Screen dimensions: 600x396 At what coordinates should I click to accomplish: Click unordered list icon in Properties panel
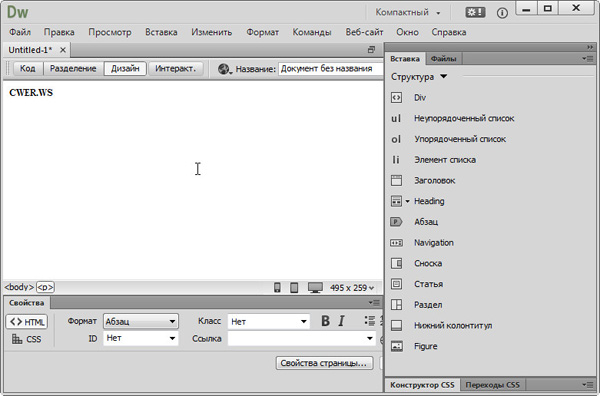point(370,321)
